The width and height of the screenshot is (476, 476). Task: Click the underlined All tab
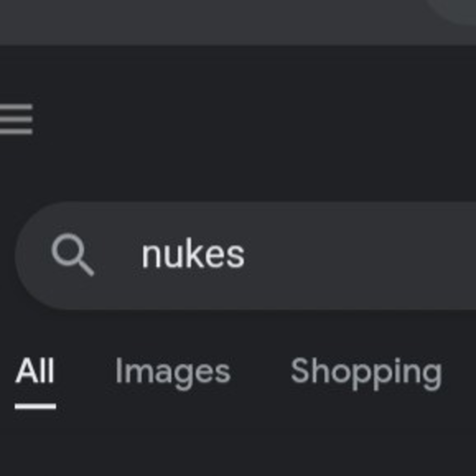click(35, 371)
